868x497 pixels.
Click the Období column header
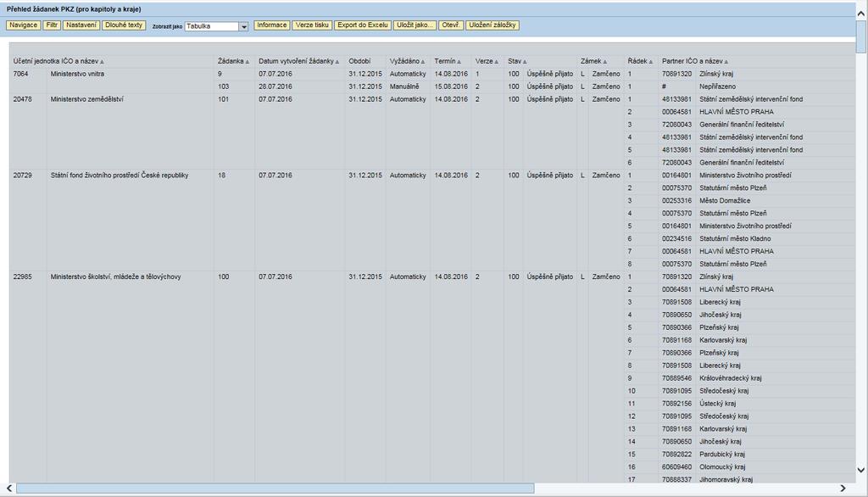click(359, 62)
